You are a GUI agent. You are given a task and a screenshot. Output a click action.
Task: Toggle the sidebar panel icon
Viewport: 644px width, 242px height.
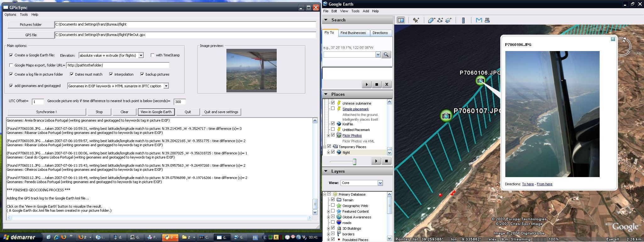pyautogui.click(x=401, y=20)
